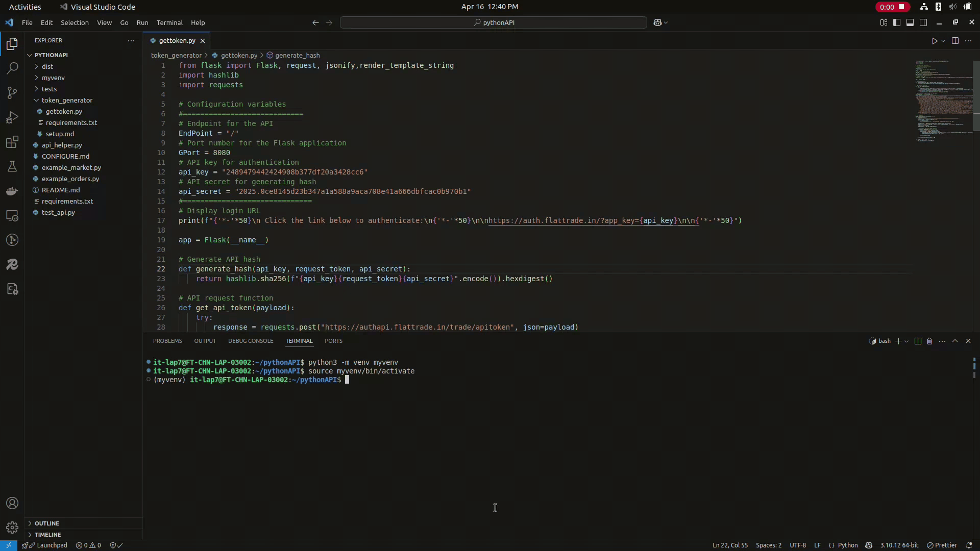980x551 pixels.
Task: Split the editor to the right
Action: tap(955, 41)
